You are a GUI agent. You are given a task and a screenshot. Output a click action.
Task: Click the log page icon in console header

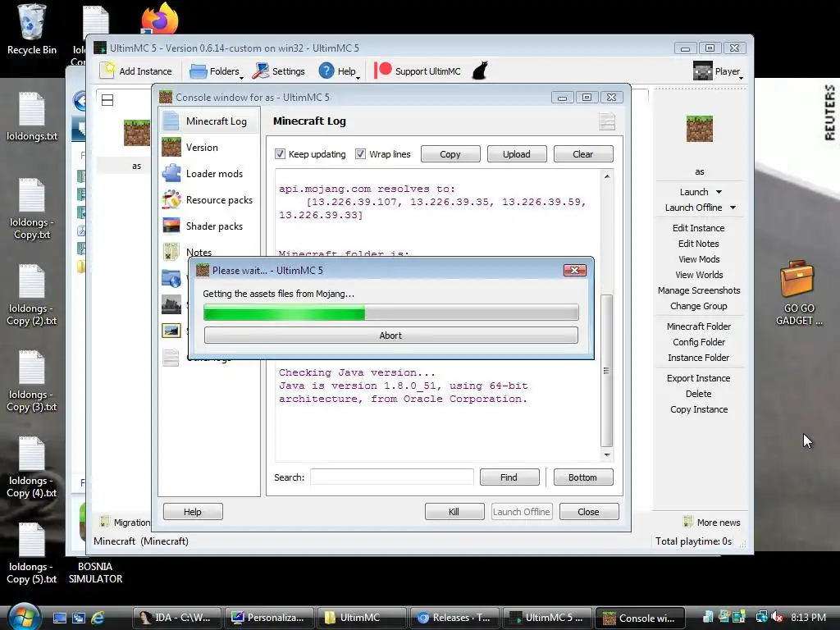(x=607, y=121)
